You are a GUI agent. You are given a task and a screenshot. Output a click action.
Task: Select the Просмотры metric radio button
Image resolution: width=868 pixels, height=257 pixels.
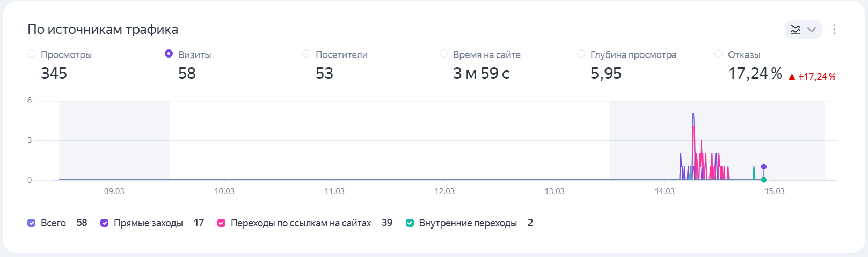pos(32,54)
